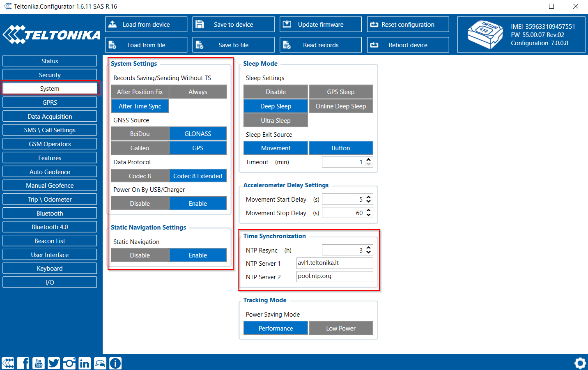Click the Save to device button
Image resolution: width=588 pixels, height=370 pixels.
pos(233,25)
